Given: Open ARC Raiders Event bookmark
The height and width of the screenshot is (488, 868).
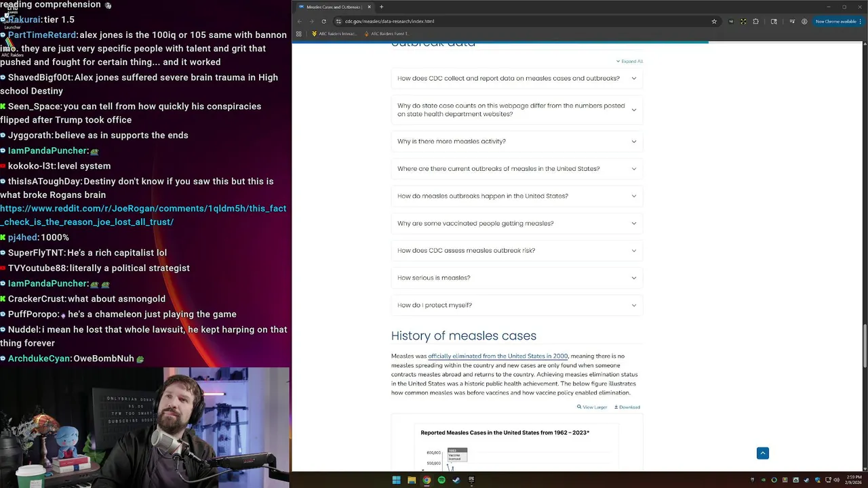Looking at the screenshot, I should tap(387, 34).
